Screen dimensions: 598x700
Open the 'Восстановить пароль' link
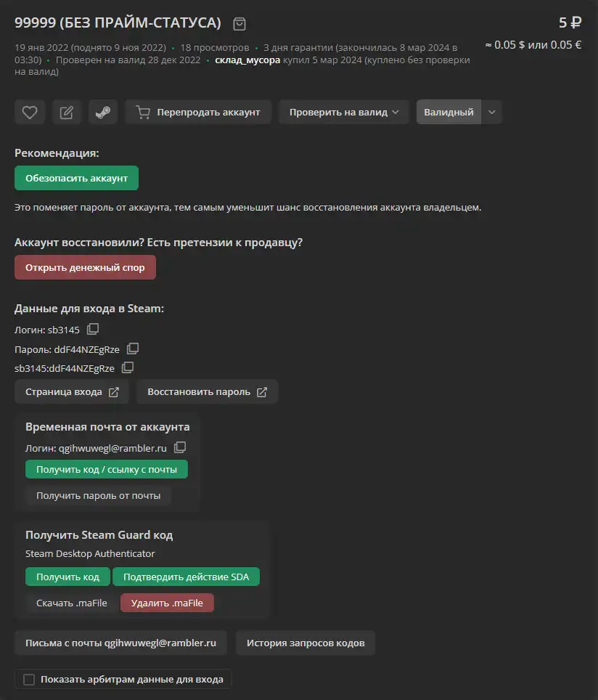tap(207, 392)
